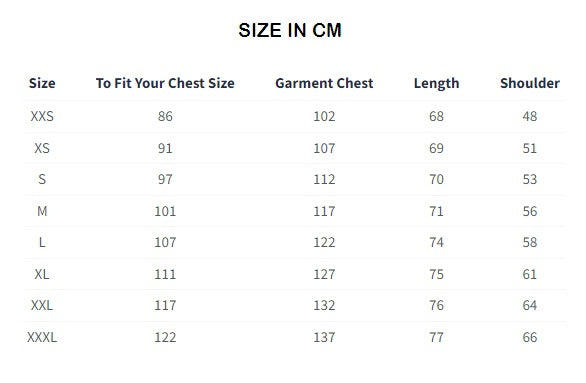The height and width of the screenshot is (383, 586).
Task: Select shoulder value 48 for XXS
Action: point(530,116)
